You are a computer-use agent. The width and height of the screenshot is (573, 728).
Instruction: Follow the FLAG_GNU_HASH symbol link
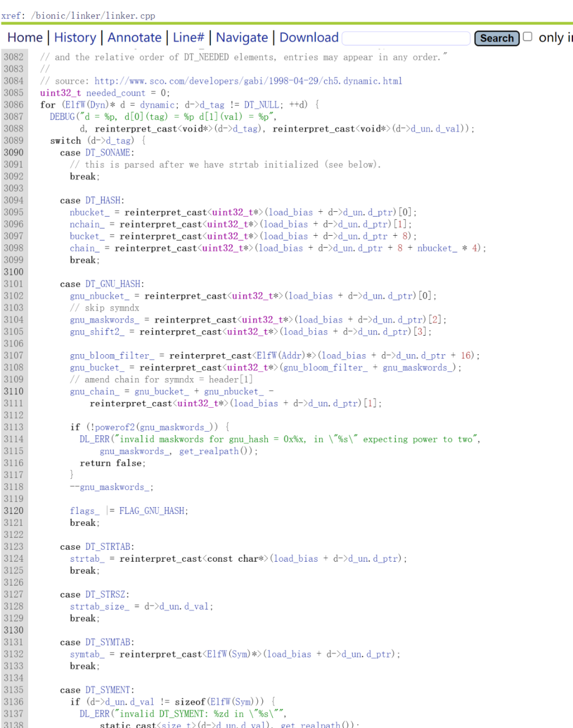click(152, 511)
